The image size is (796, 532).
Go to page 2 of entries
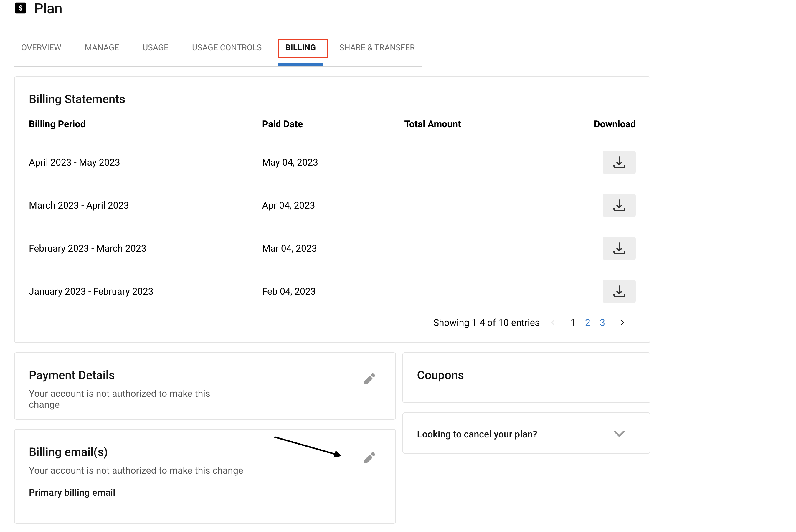click(587, 323)
